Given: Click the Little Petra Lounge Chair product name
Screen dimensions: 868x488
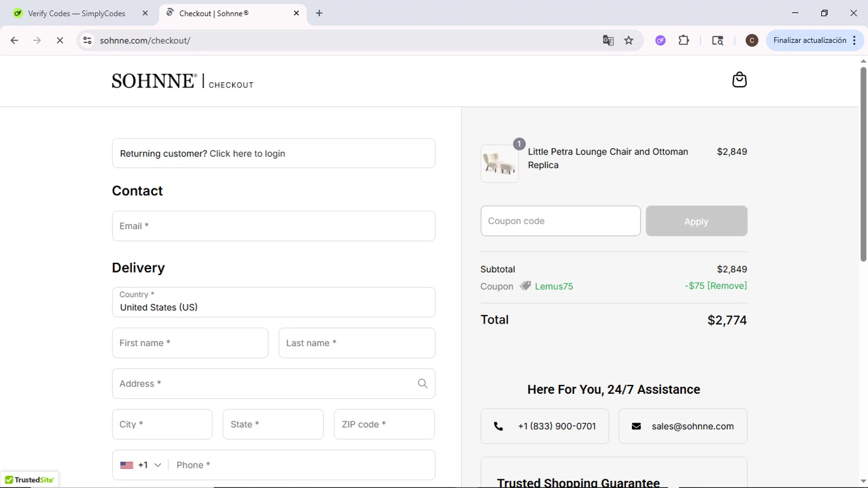Looking at the screenshot, I should pos(608,158).
